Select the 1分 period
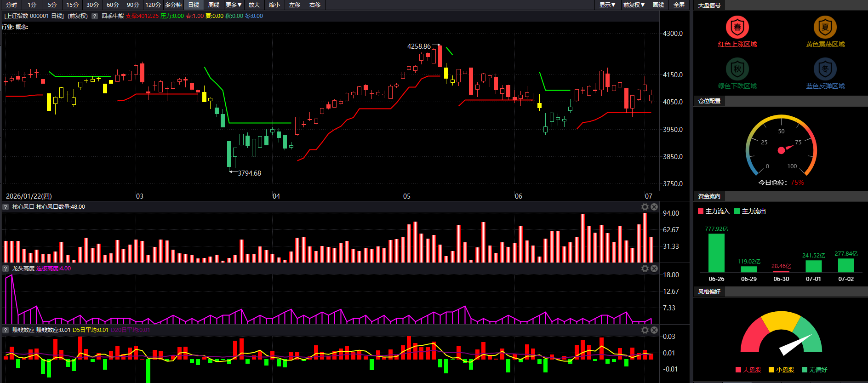This screenshot has width=868, height=383. pyautogui.click(x=32, y=5)
